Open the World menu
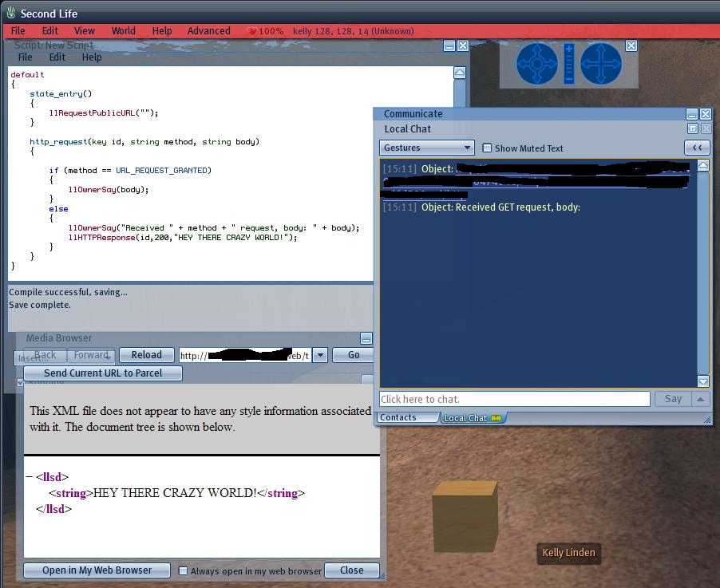This screenshot has width=720, height=588. coord(124,31)
